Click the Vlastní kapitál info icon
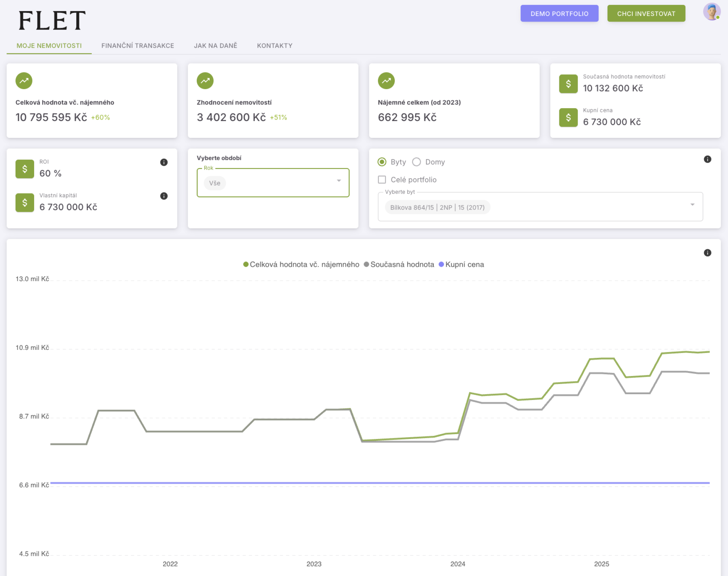This screenshot has height=576, width=728. [x=164, y=196]
